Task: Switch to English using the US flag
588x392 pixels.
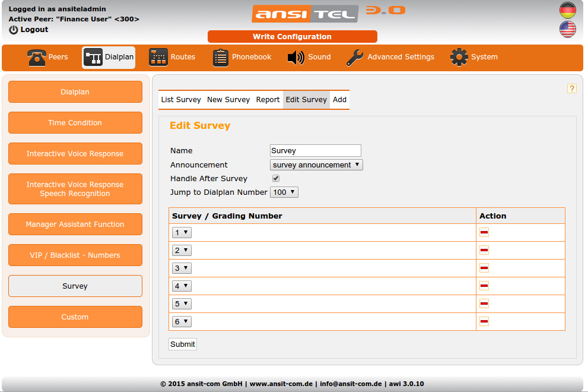Action: pyautogui.click(x=567, y=28)
